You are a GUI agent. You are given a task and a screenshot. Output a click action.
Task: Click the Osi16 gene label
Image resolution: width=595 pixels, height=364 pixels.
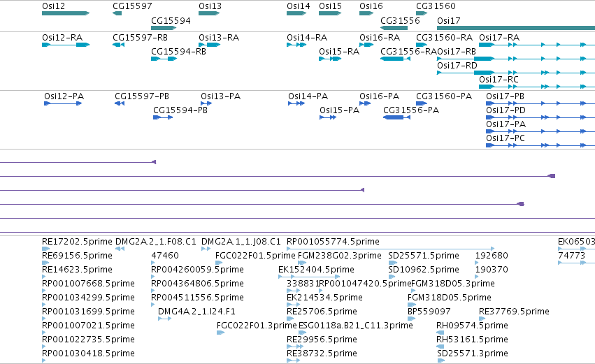click(371, 6)
